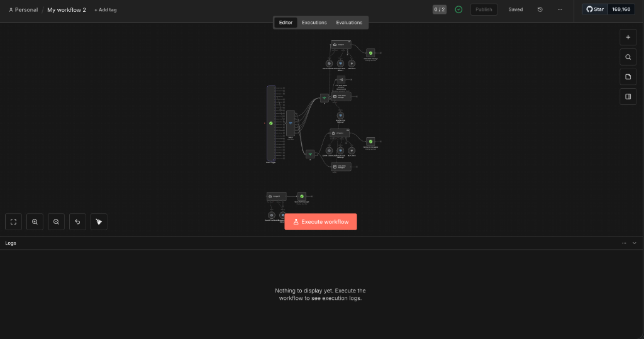
Task: Select the message node below AI Agent1's sub-nodes
Action: coord(341,167)
